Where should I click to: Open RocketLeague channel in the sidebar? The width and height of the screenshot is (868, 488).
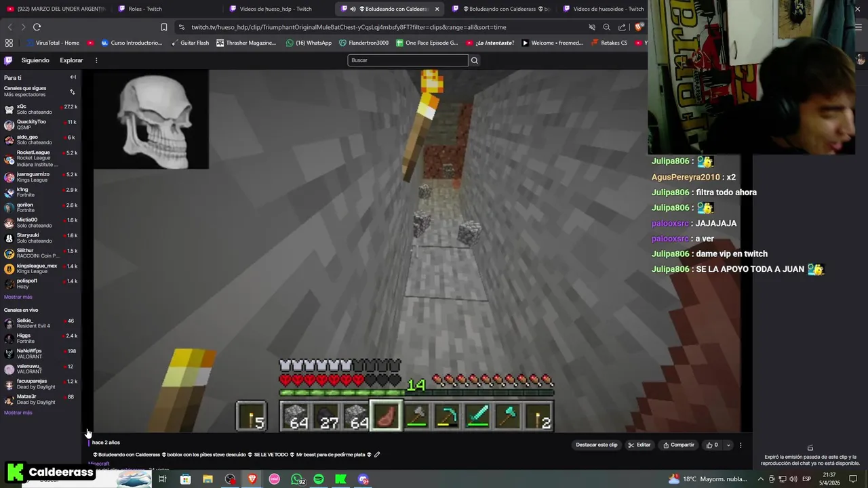[41, 159]
